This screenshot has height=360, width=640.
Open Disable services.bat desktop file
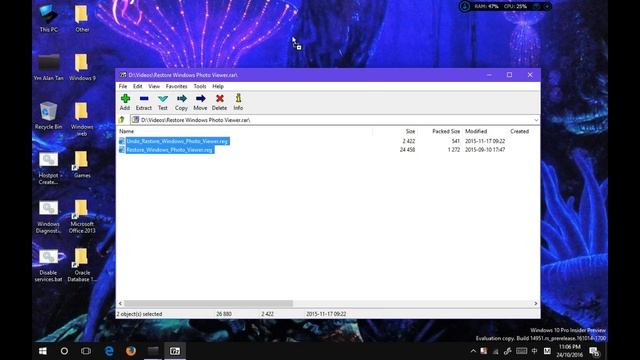pos(49,265)
